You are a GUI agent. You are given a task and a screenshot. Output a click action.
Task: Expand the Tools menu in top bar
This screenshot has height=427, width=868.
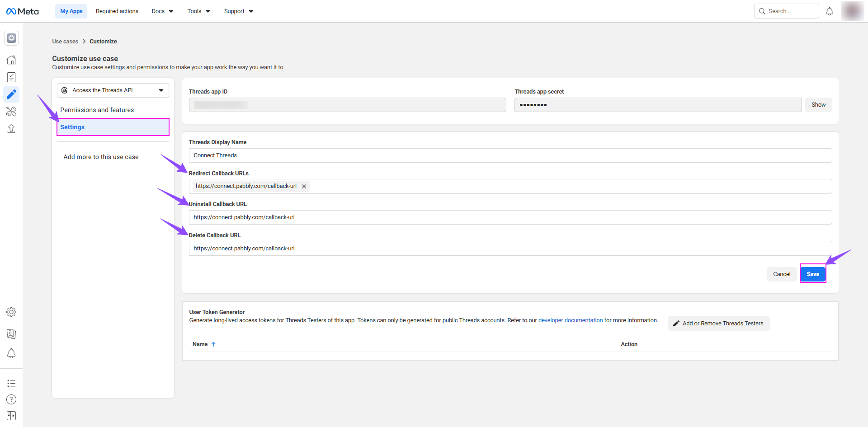click(x=198, y=11)
